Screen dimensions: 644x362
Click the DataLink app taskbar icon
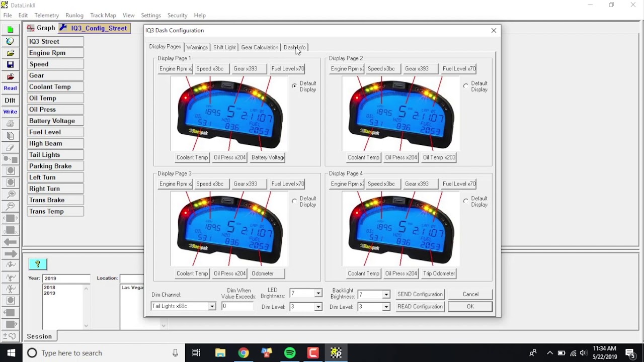tap(336, 353)
